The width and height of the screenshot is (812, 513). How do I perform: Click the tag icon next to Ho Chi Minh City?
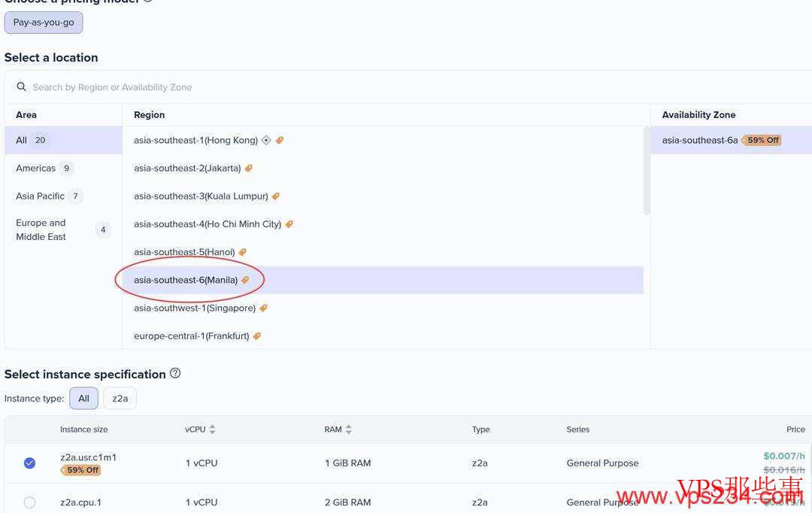(289, 224)
